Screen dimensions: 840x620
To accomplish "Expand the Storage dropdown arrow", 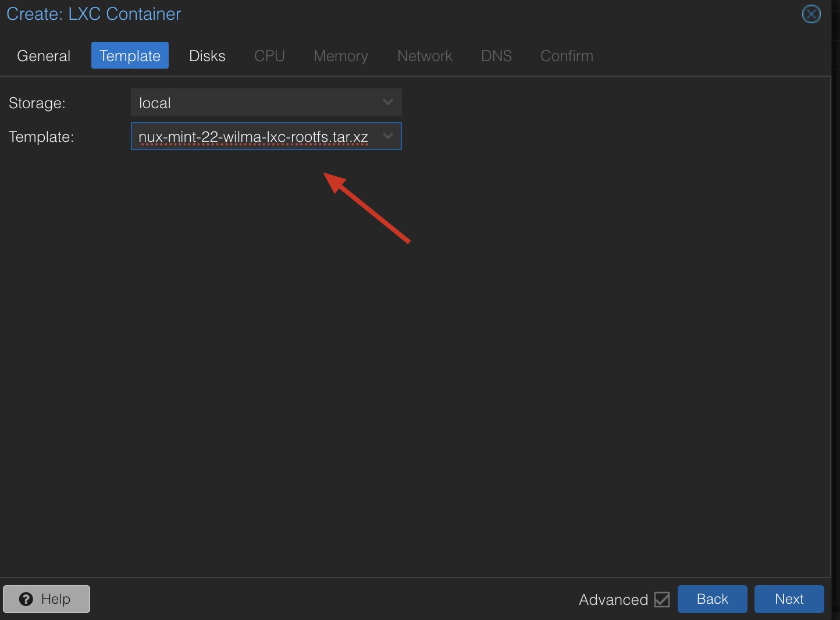I will [x=388, y=102].
